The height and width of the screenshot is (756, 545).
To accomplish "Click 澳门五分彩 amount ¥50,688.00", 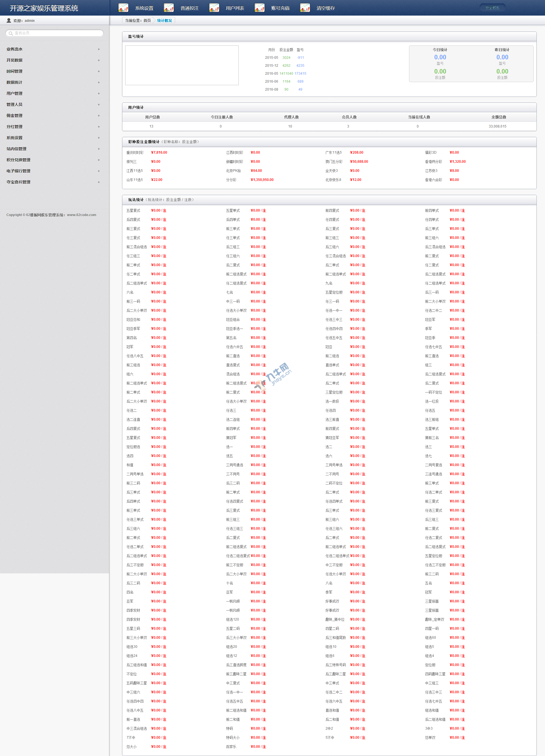I will (359, 162).
